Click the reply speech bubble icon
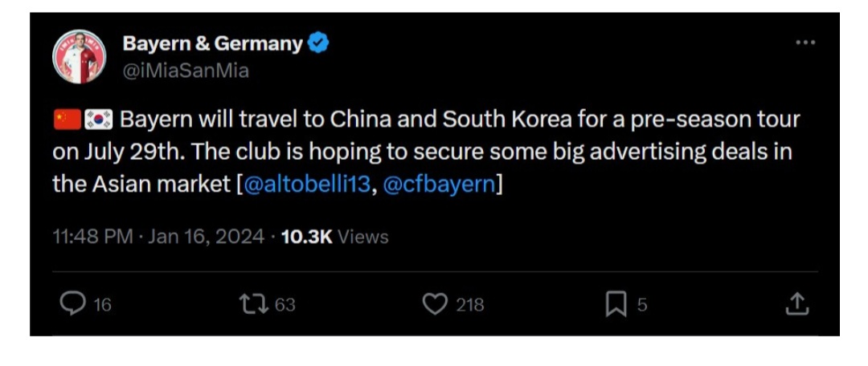868x366 pixels. [x=72, y=303]
